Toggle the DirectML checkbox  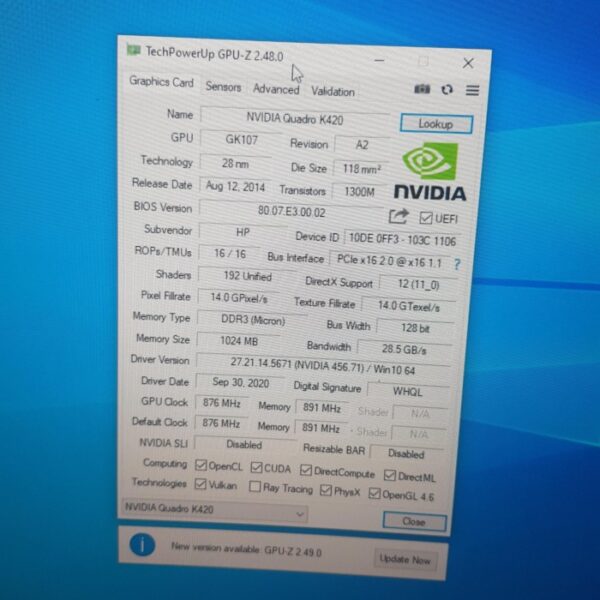point(390,475)
